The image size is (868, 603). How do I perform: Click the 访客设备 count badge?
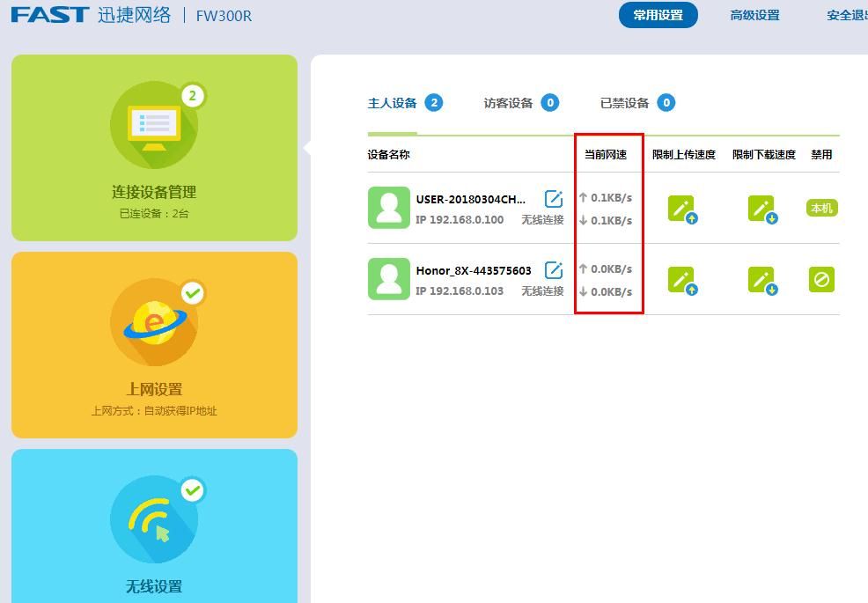click(549, 102)
